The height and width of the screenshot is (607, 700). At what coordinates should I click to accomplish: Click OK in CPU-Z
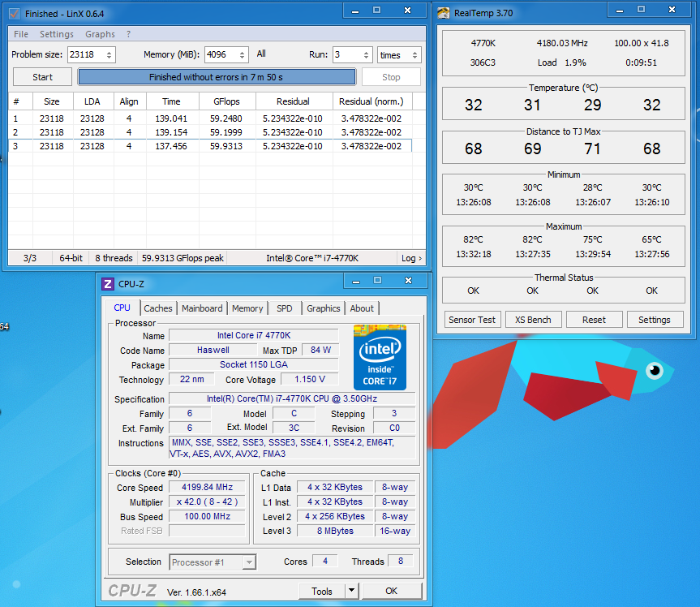click(392, 591)
